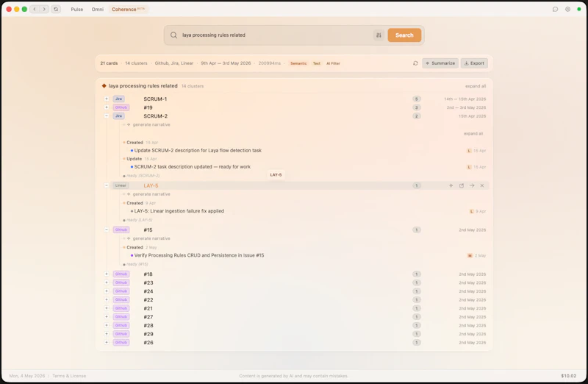This screenshot has width=588, height=384.
Task: Click the refresh results icon
Action: click(415, 63)
